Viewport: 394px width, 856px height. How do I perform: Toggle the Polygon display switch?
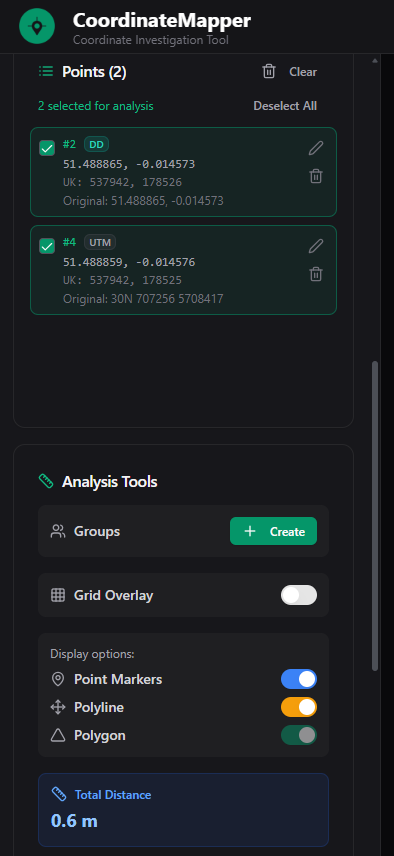[299, 735]
